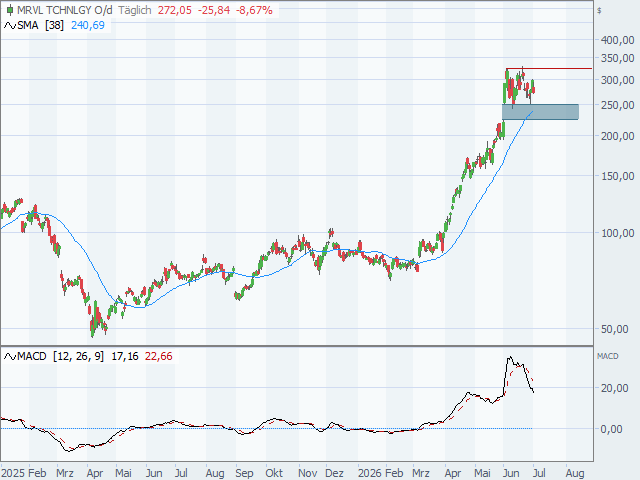Click the MACD wave line icon

pyautogui.click(x=9, y=357)
